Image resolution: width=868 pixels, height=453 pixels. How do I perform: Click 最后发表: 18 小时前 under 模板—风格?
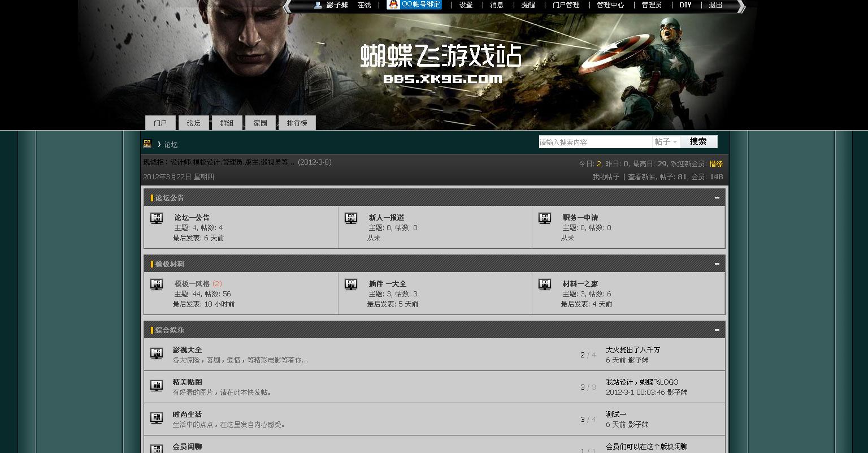[203, 304]
